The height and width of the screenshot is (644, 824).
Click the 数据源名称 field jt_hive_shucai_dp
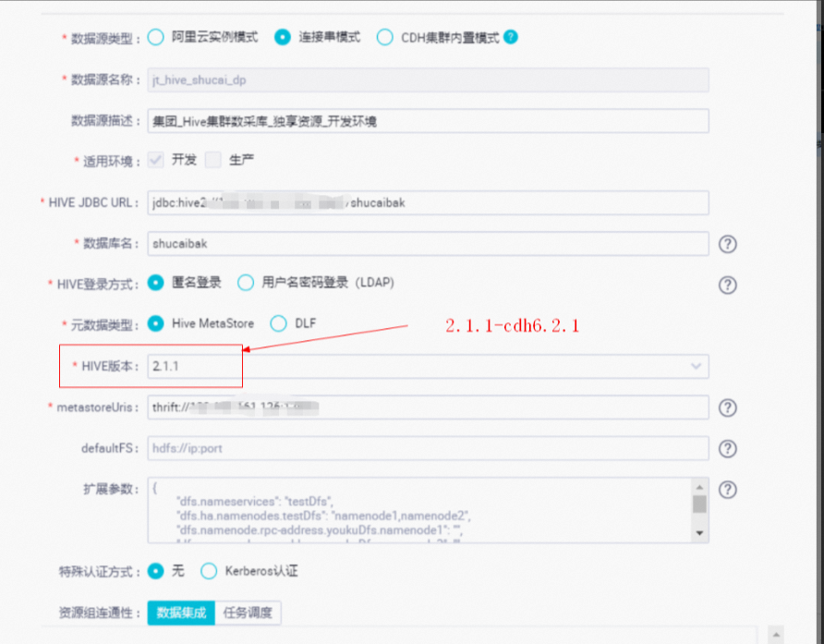428,79
